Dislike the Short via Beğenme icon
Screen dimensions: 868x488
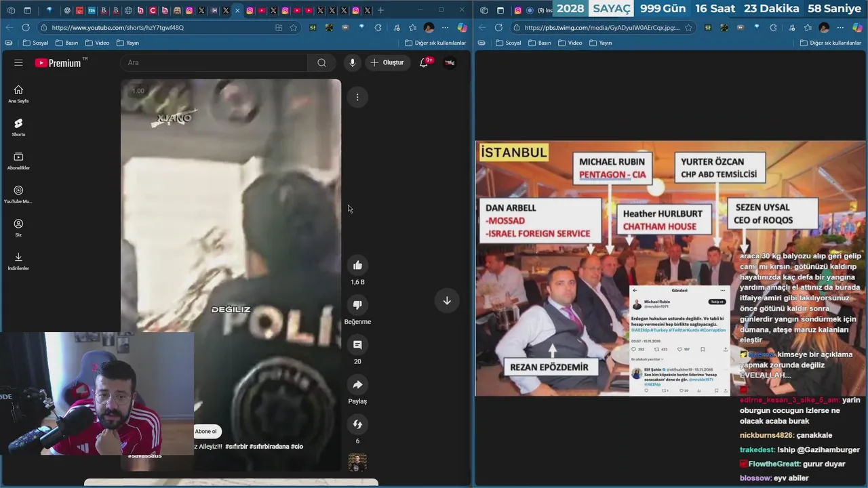click(x=357, y=305)
